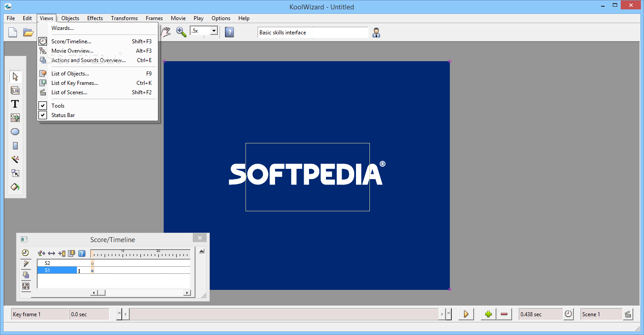Open help with the toolbar question mark icon
Viewport: 644px width, 335px height.
point(229,32)
